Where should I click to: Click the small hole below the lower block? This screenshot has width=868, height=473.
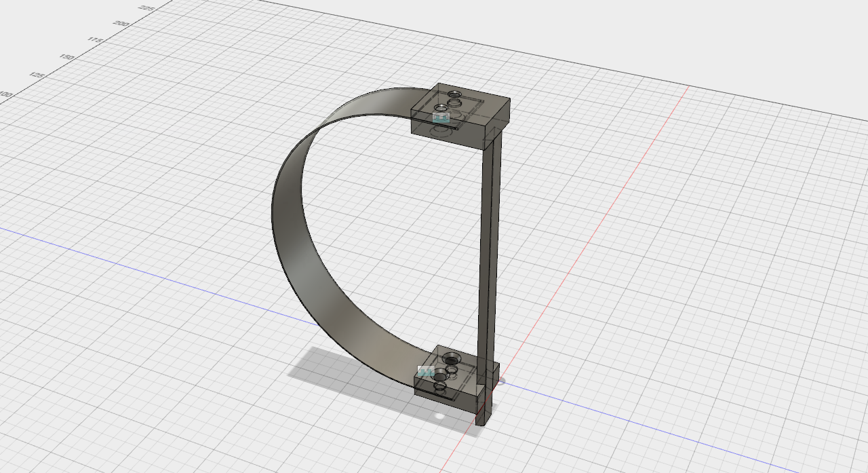pyautogui.click(x=439, y=416)
